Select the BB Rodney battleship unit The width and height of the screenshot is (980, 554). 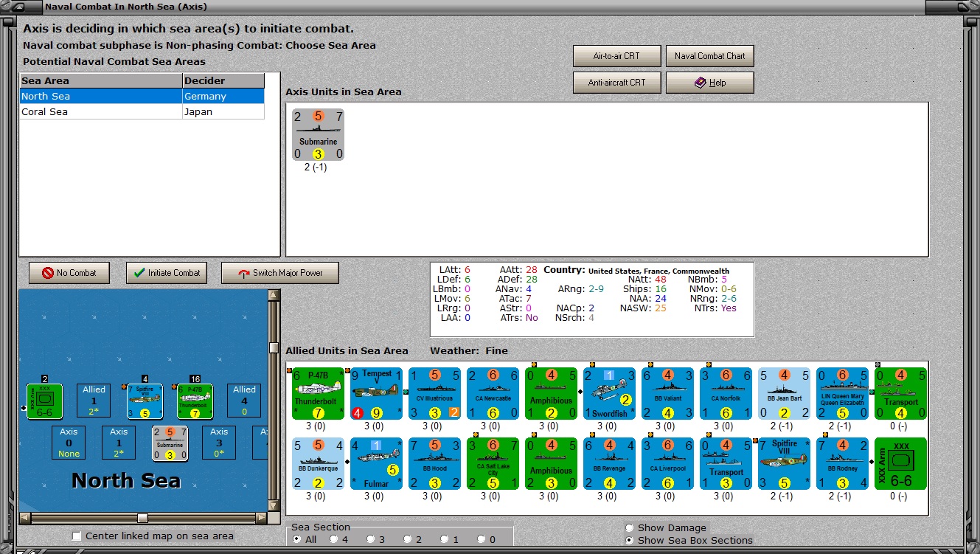click(843, 463)
